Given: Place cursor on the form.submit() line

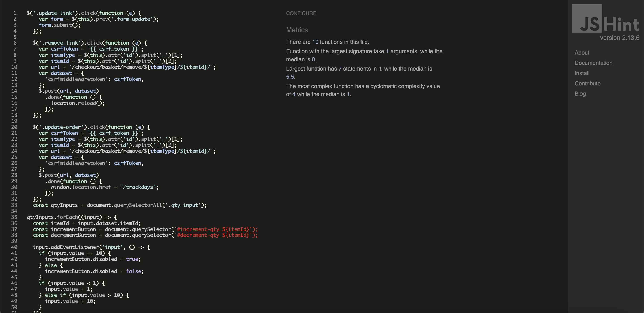Looking at the screenshot, I should (x=59, y=25).
